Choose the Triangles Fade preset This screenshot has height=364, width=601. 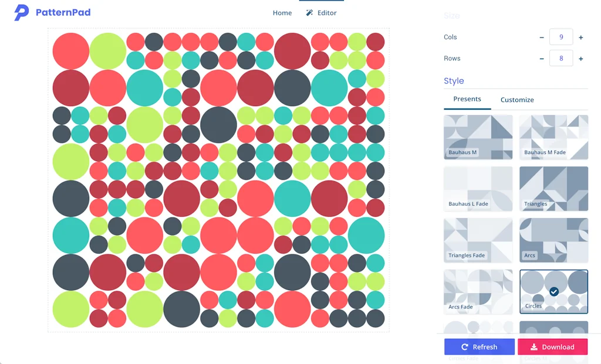(478, 240)
